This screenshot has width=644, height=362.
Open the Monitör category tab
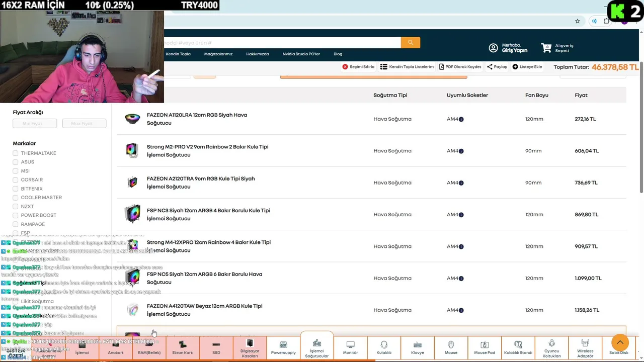(350, 348)
